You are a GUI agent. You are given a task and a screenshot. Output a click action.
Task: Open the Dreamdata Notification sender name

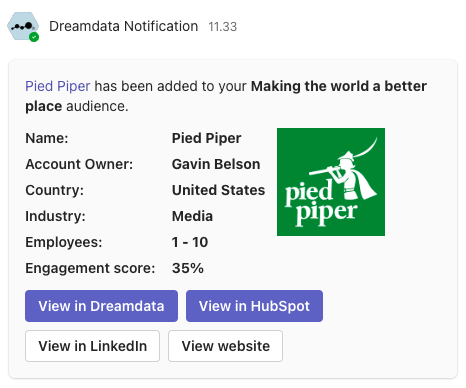(123, 26)
